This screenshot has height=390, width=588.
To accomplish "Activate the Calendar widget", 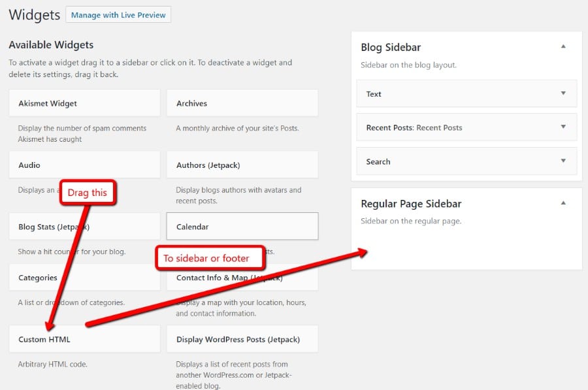I will pyautogui.click(x=242, y=227).
